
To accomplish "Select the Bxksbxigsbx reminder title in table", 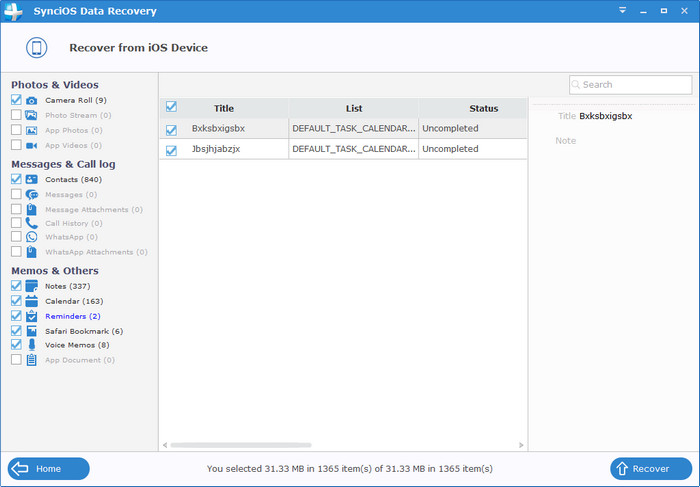I will click(218, 129).
